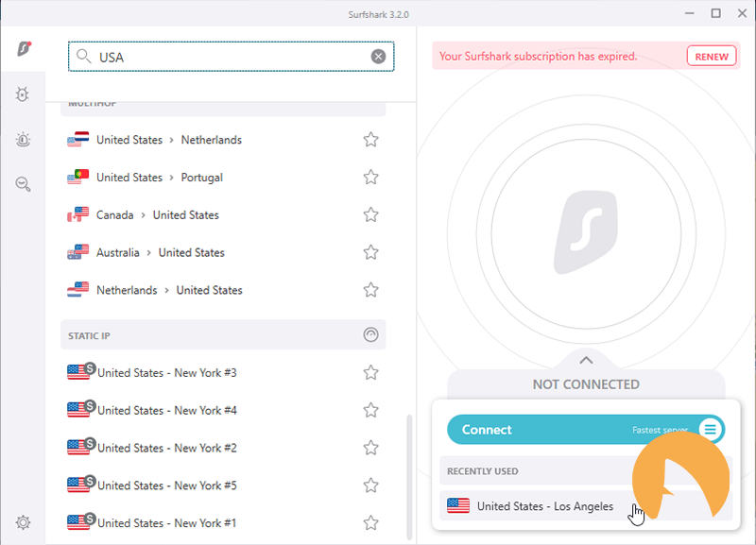
Task: Minimize the Surfshark window
Action: pos(690,13)
